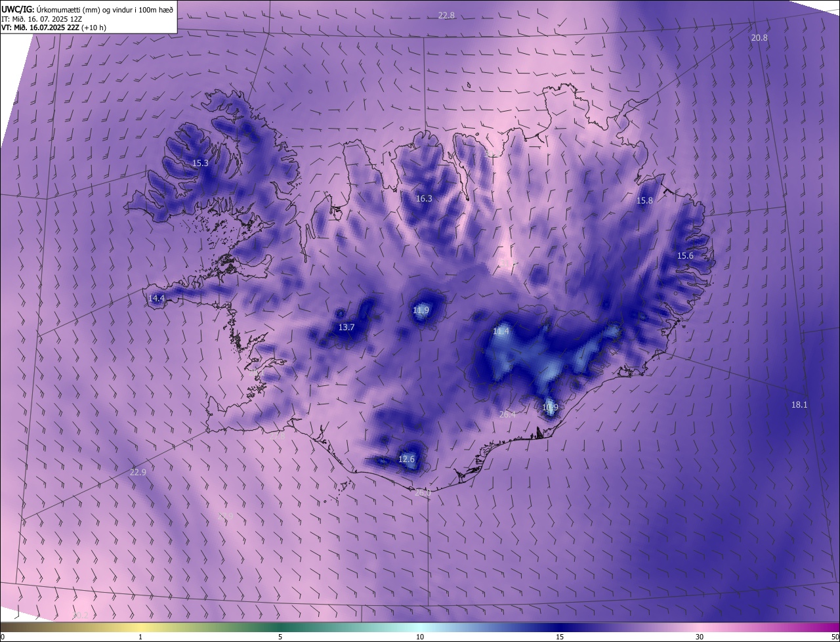
Task: Click the 13.7 value in west-central Iceland
Action: tap(346, 327)
